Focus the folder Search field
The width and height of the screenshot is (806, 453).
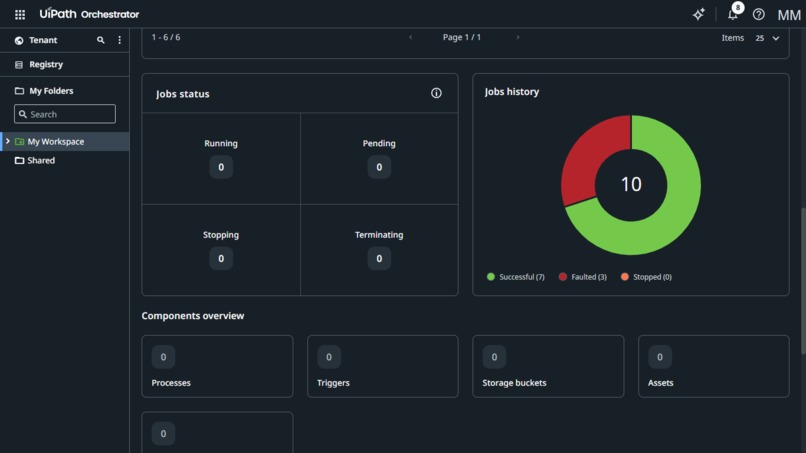coord(65,114)
